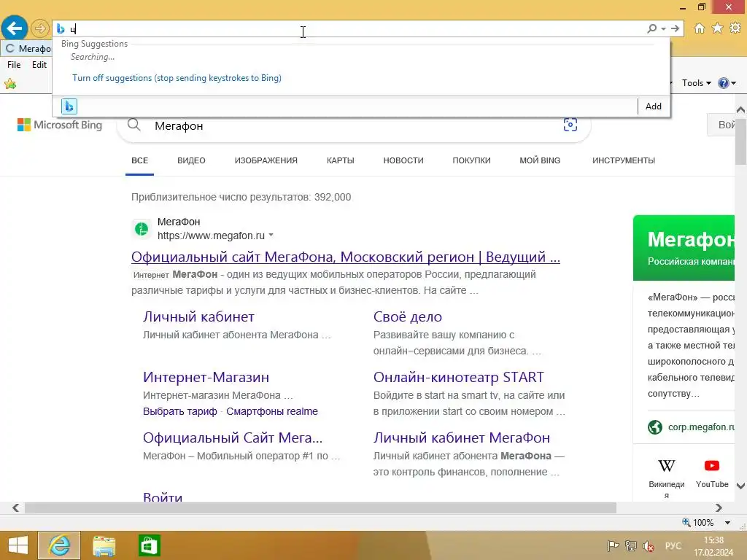
Task: Click the visual search camera icon
Action: pos(570,125)
